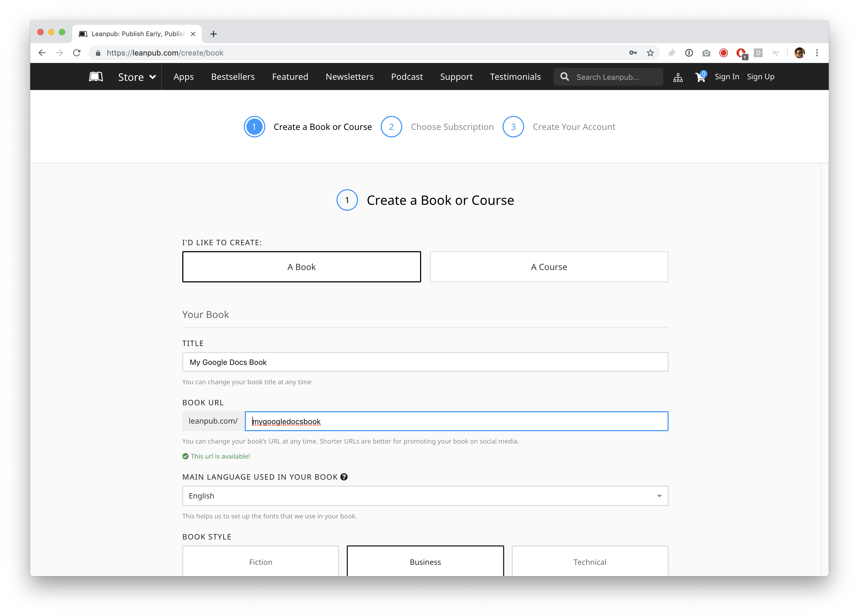Open the Apps menu item
Viewport: 859px width, 616px height.
pos(184,77)
